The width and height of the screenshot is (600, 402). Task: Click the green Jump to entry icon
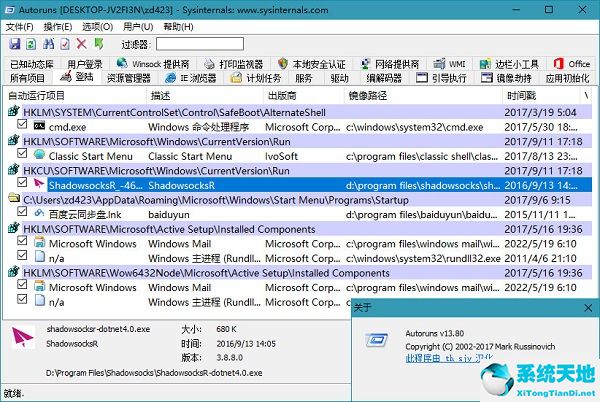pyautogui.click(x=99, y=44)
